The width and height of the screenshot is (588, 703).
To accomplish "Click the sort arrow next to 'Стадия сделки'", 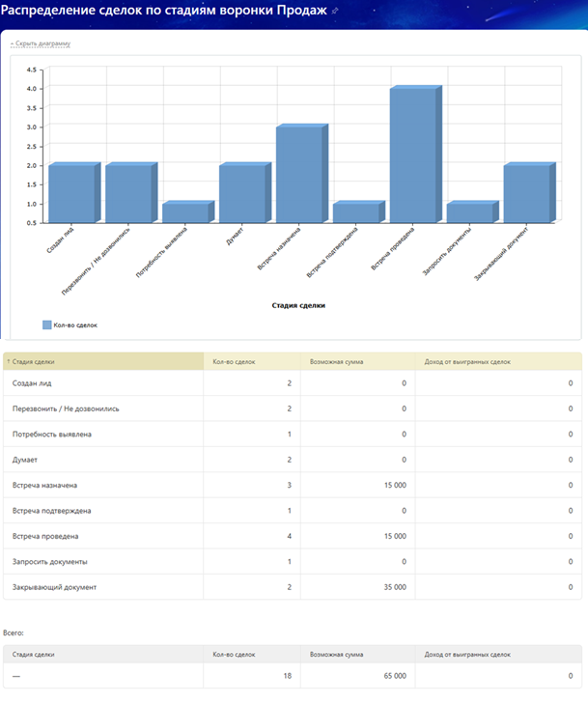I will [8, 361].
